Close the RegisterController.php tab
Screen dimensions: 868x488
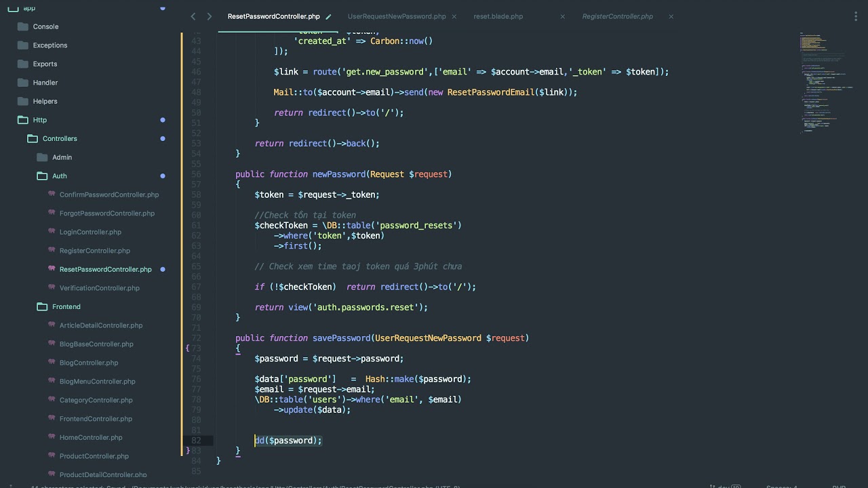(x=671, y=16)
